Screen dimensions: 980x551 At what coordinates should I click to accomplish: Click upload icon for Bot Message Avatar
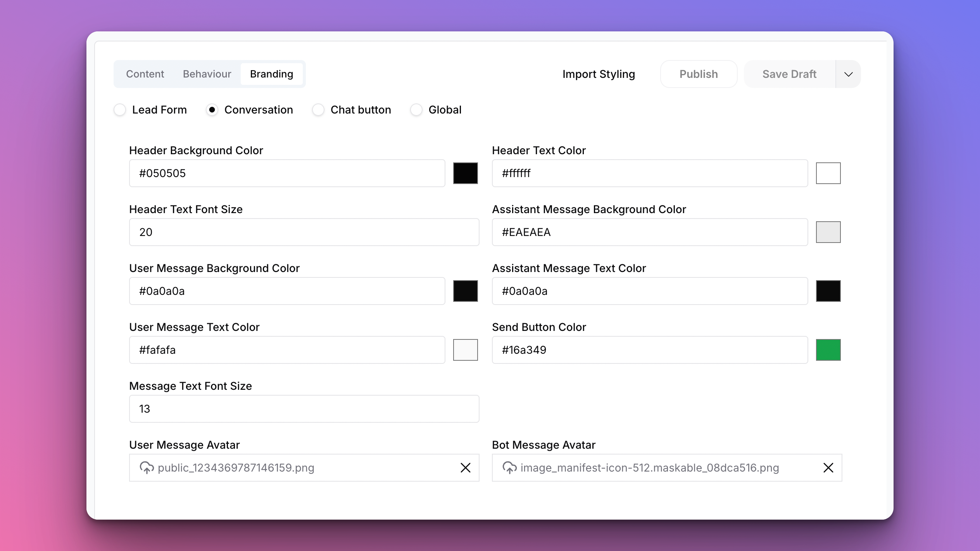(509, 468)
